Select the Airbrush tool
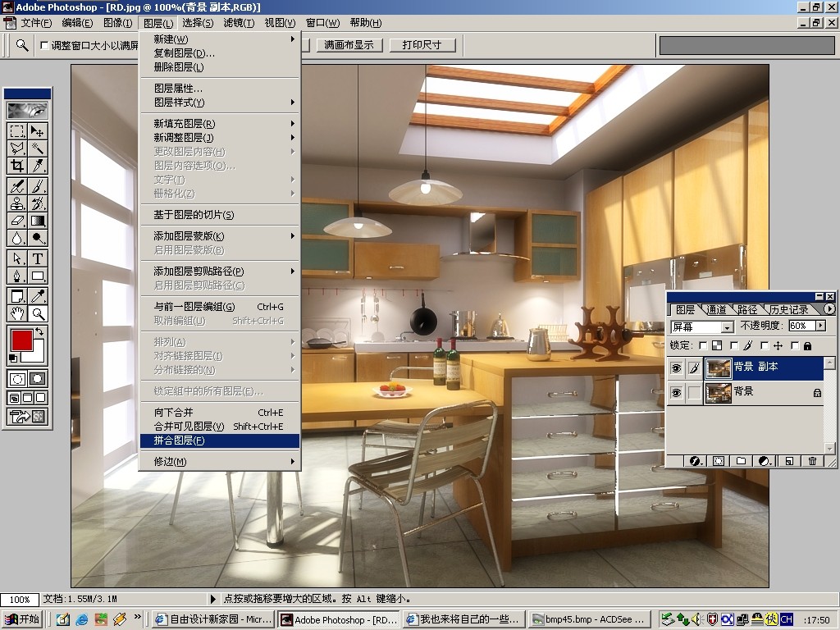This screenshot has width=840, height=630. click(x=17, y=186)
